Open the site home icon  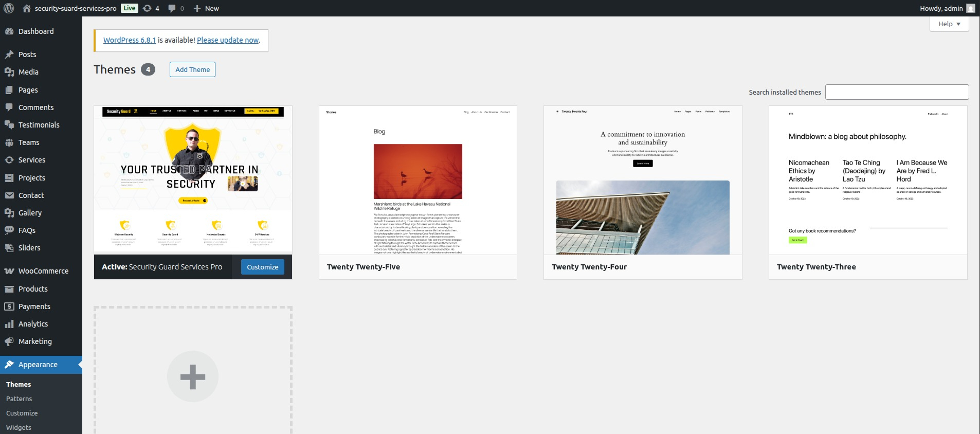[27, 8]
